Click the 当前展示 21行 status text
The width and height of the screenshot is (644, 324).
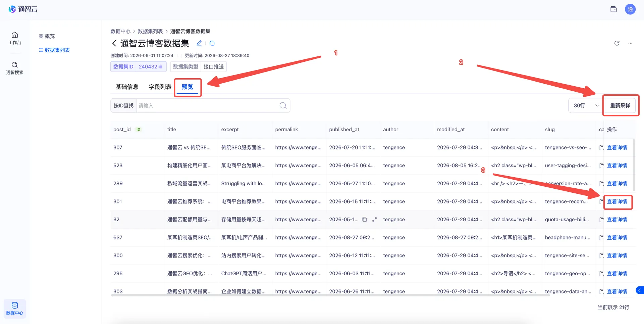tap(613, 308)
